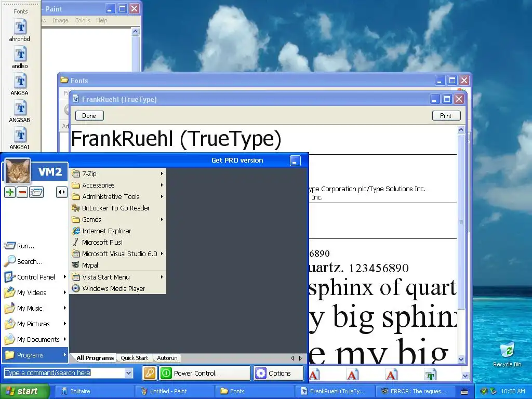
Task: Open Power Control... button
Action: (205, 373)
